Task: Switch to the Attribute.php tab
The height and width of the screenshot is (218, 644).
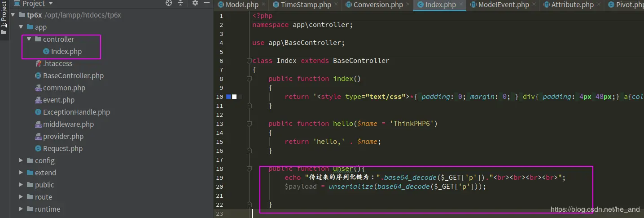Action: click(572, 5)
